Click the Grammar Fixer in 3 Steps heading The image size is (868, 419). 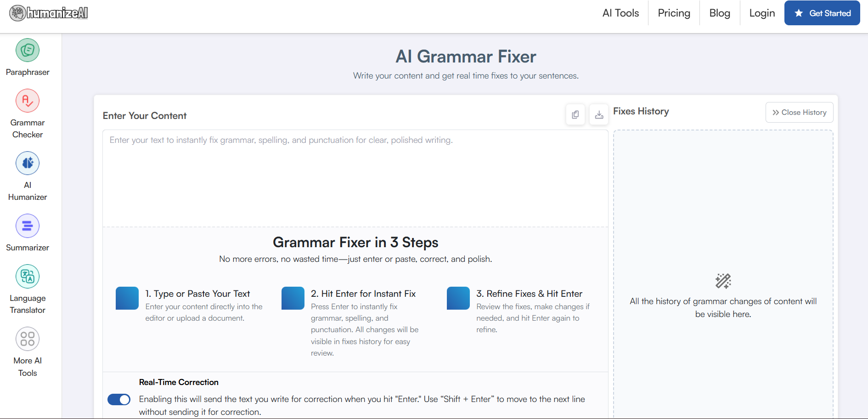click(355, 242)
